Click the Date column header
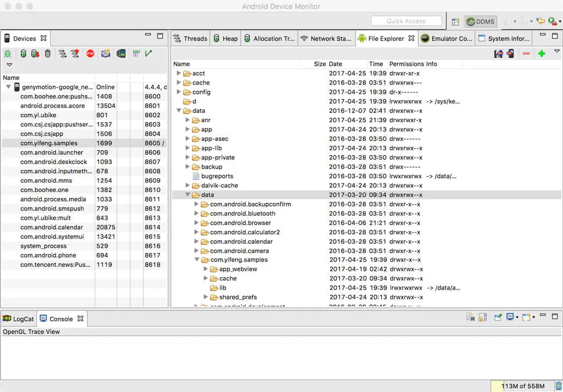 tap(336, 64)
